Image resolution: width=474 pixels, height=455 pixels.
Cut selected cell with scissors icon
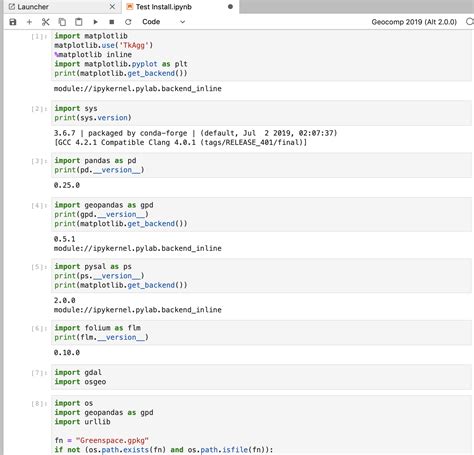46,22
